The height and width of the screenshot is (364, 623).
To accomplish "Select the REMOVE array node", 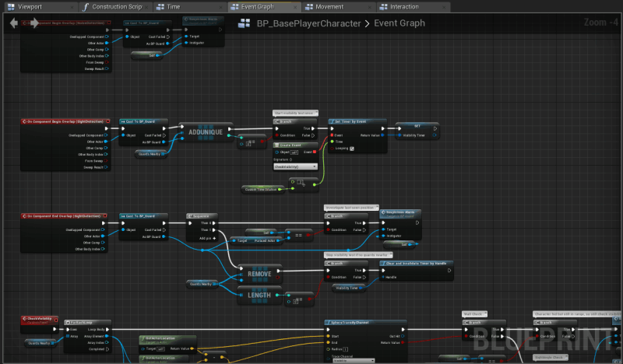I will [259, 275].
